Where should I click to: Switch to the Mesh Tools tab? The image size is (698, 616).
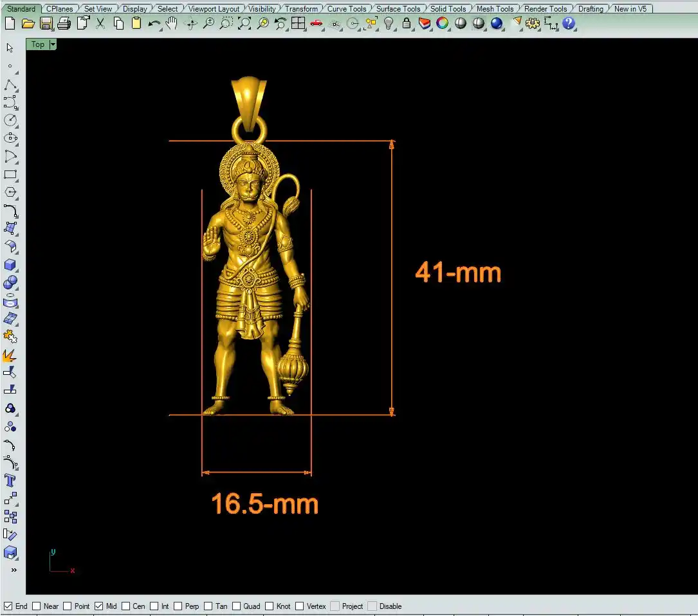click(x=495, y=9)
